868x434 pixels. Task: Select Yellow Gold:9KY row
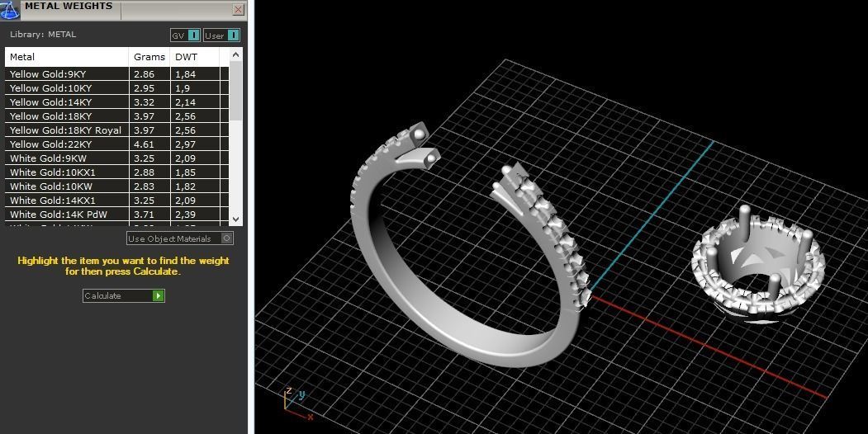(116, 74)
